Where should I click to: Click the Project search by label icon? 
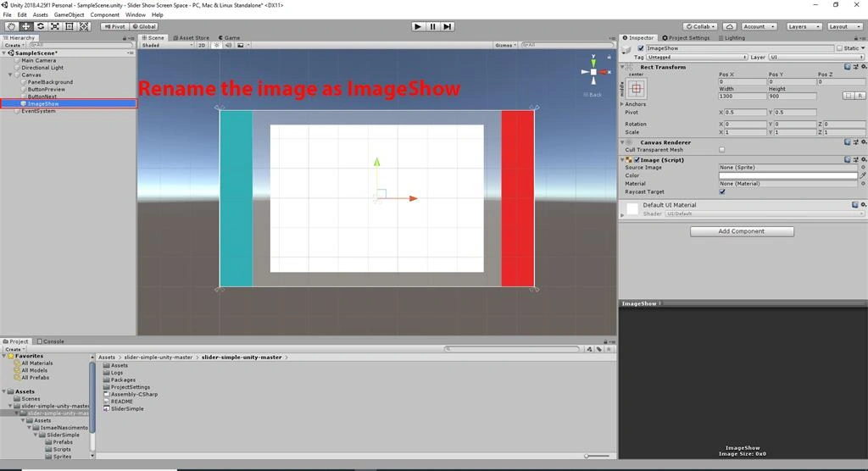click(x=599, y=349)
